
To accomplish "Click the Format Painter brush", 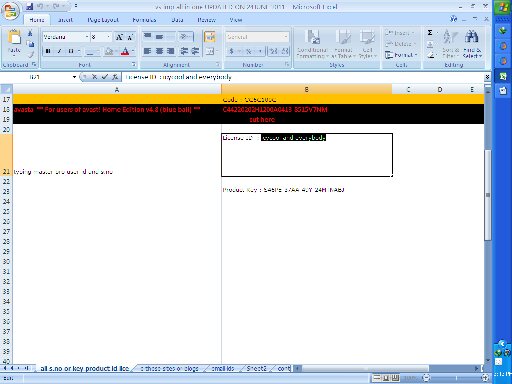I will (30, 54).
